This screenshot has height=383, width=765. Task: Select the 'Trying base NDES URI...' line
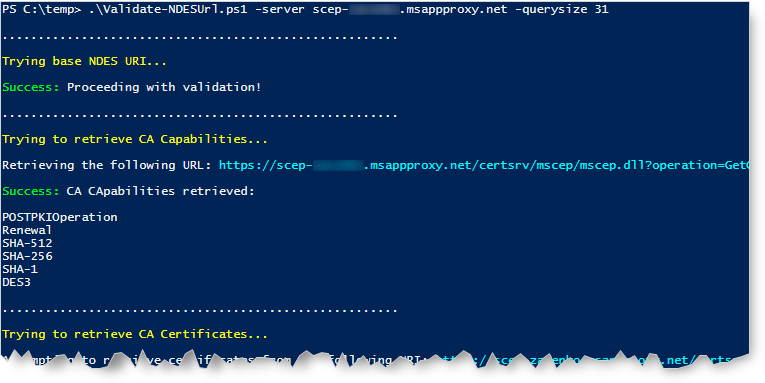tap(84, 61)
